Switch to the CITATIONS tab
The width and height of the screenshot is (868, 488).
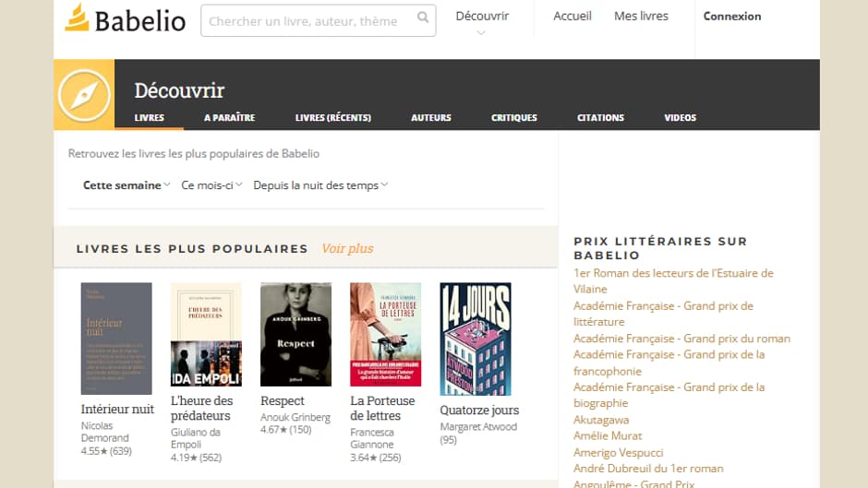(600, 118)
